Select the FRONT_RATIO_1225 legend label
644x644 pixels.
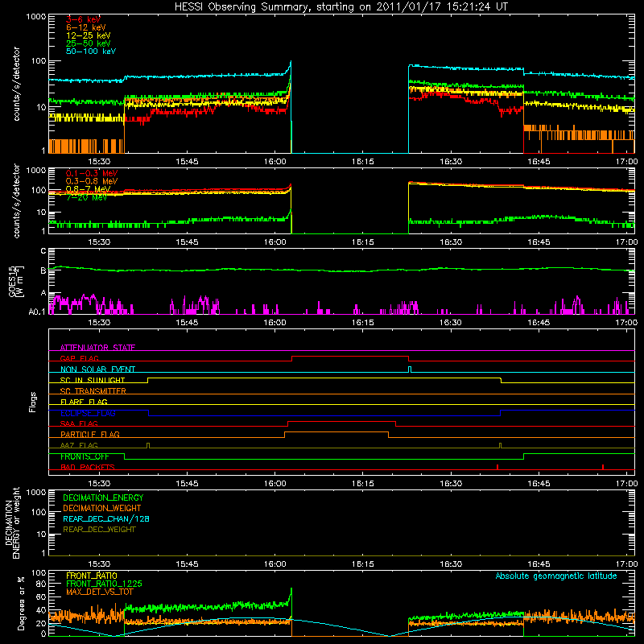pos(105,584)
